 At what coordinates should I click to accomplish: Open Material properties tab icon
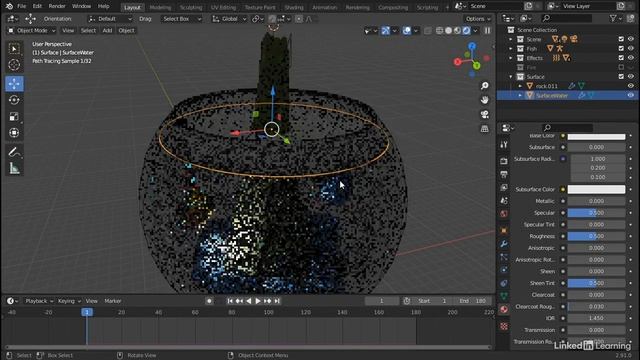[504, 309]
